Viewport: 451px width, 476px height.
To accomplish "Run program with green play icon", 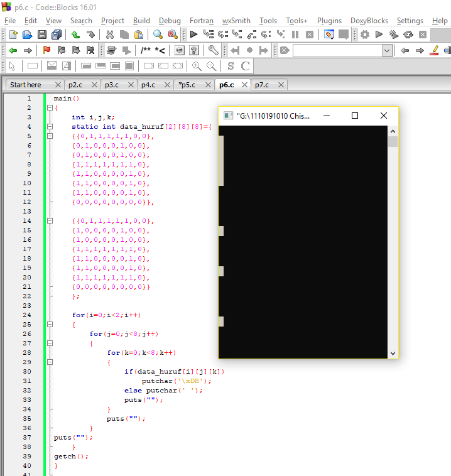I will 379,35.
